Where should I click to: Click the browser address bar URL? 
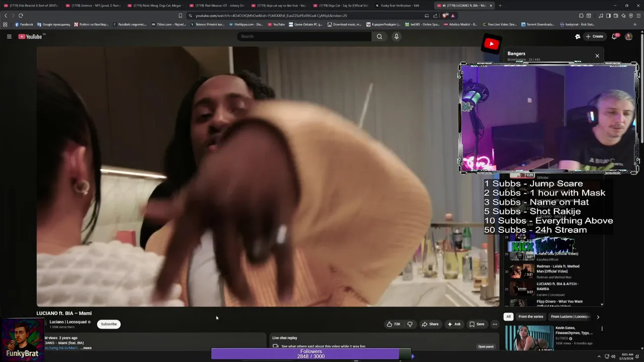[271, 16]
